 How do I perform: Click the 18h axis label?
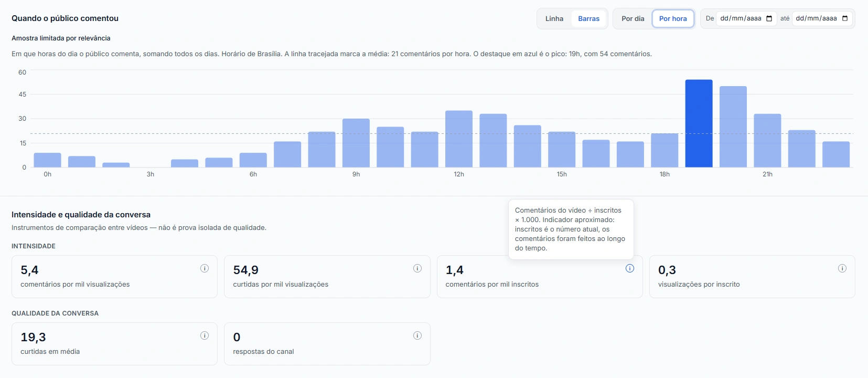click(x=665, y=174)
